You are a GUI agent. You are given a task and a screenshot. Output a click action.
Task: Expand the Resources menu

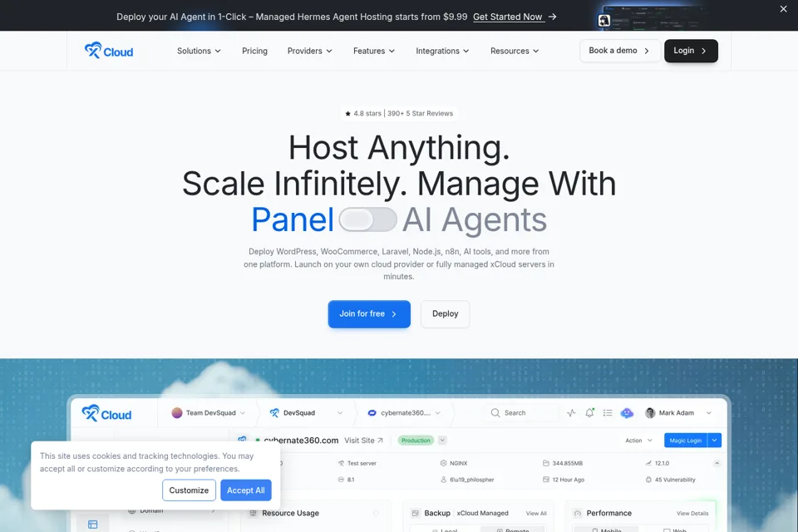pyautogui.click(x=515, y=51)
